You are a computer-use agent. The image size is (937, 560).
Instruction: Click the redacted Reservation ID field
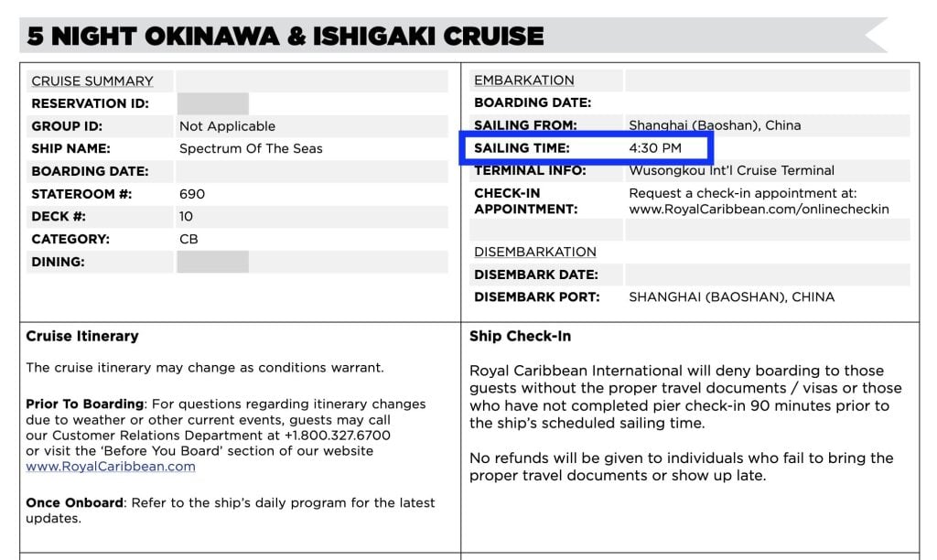(x=213, y=103)
